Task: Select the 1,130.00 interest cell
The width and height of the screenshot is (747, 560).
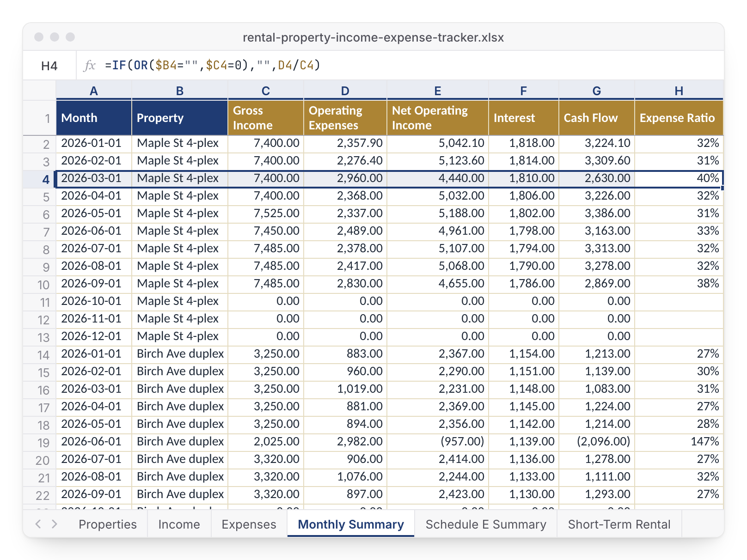Action: coord(524,494)
